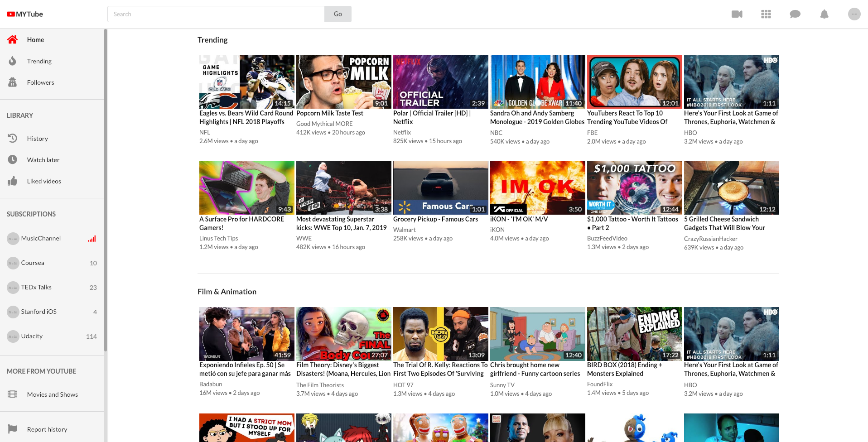Open the TEDx Talks subscription
This screenshot has height=442, width=868.
[52, 287]
